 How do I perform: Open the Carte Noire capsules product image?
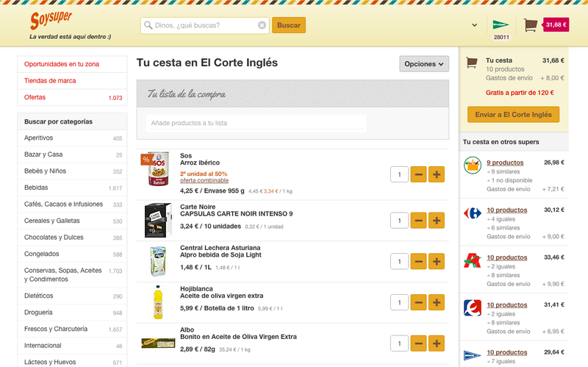point(158,221)
